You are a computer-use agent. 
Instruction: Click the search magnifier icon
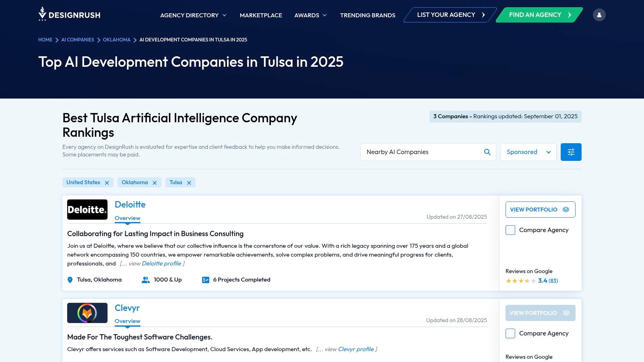tap(487, 152)
